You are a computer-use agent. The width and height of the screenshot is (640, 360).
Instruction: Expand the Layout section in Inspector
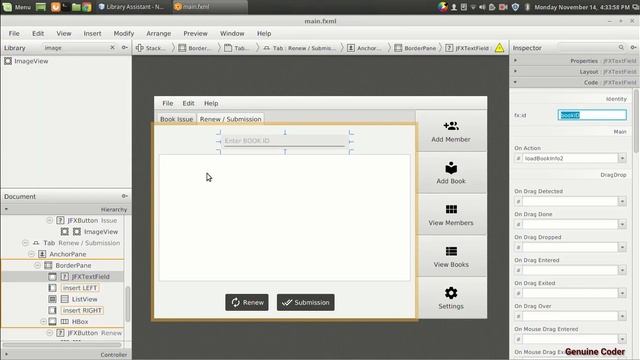[x=516, y=71]
